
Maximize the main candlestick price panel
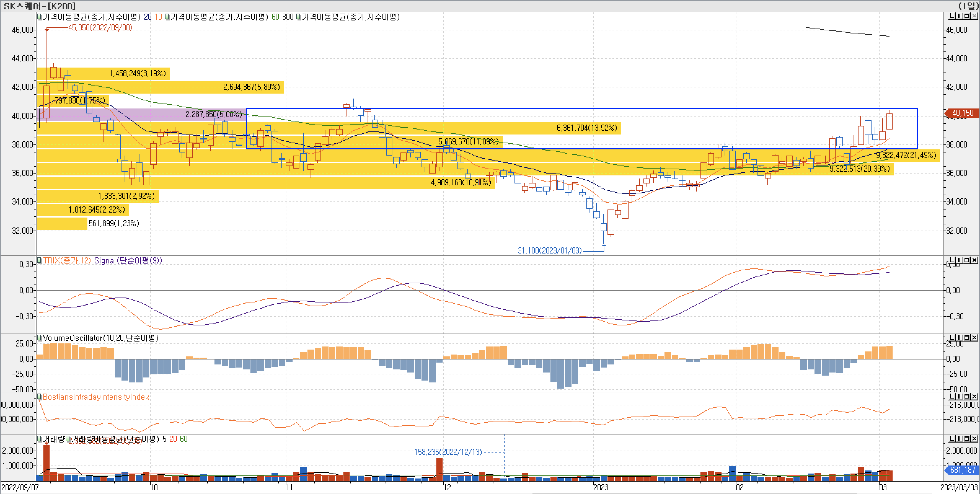pyautogui.click(x=967, y=16)
